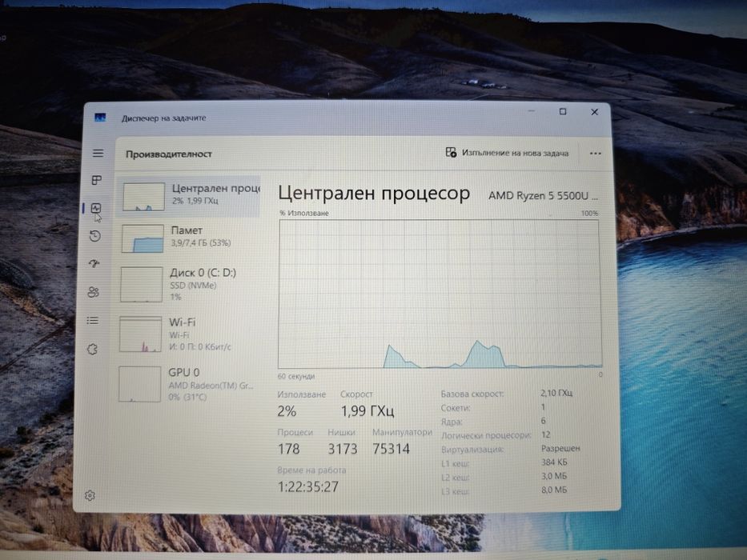Open the Users page icon
Viewport: 747px width, 560px height.
[x=94, y=292]
